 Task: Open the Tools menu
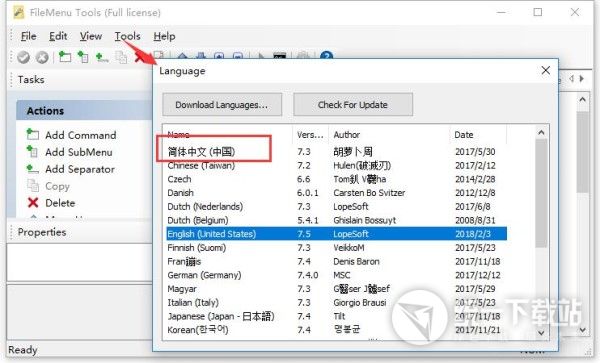pos(127,36)
